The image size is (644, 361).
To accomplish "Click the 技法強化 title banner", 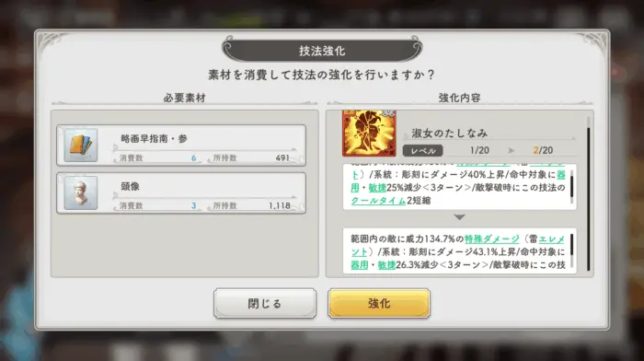I will [x=322, y=50].
